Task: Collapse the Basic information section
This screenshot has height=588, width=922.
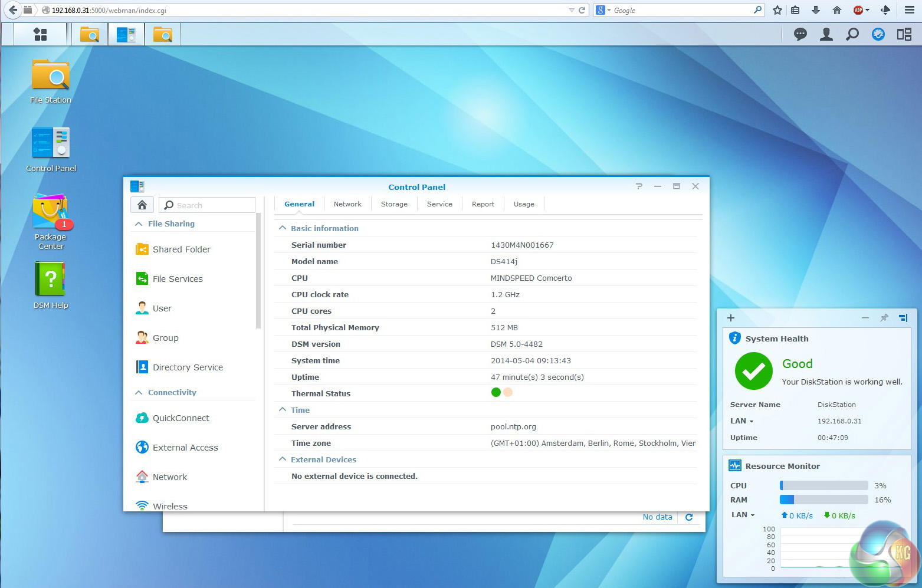Action: [x=283, y=228]
